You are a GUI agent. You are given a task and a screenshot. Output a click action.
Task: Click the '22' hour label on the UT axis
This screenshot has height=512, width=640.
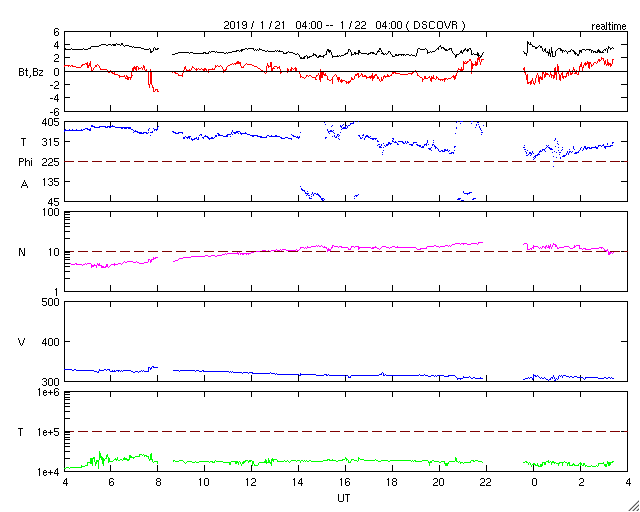(x=486, y=482)
